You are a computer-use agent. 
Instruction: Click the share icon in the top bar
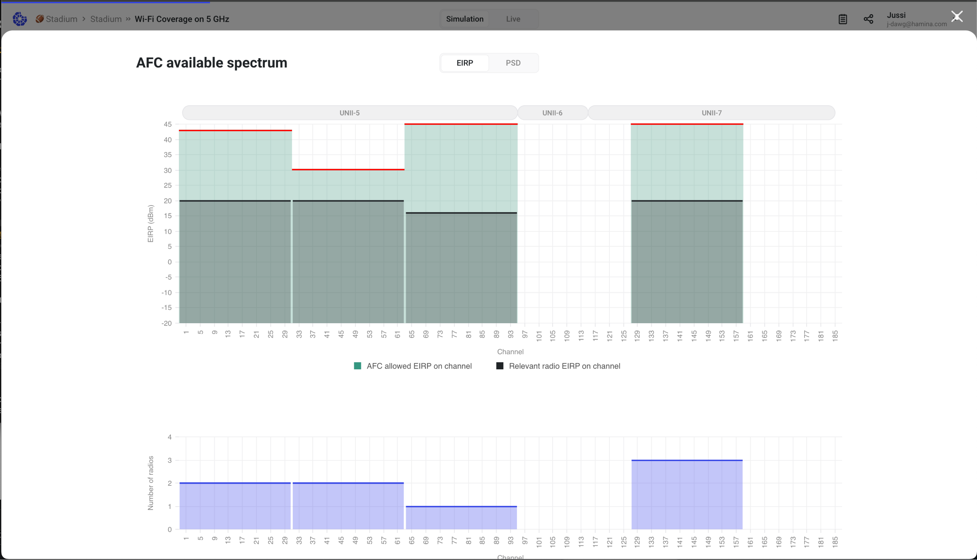click(868, 19)
